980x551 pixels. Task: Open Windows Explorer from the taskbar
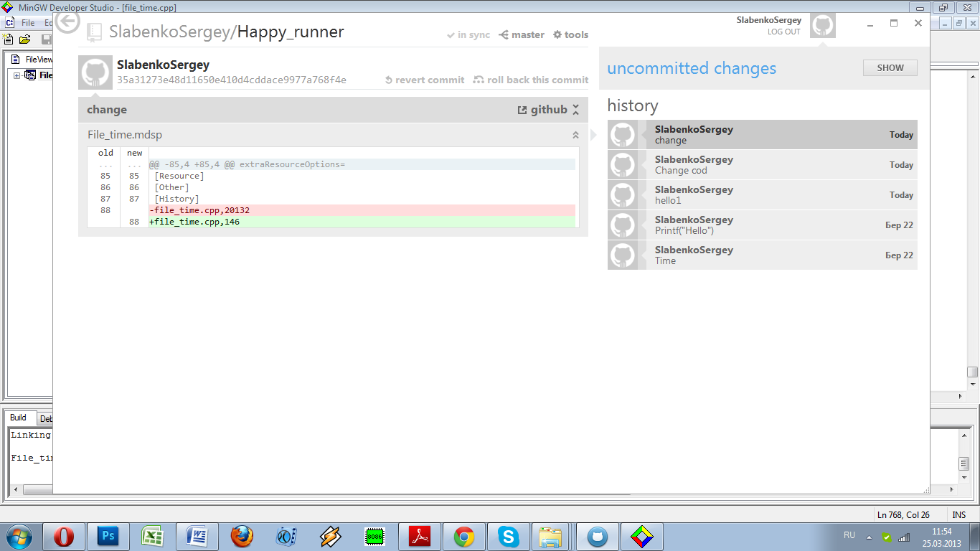(x=551, y=537)
